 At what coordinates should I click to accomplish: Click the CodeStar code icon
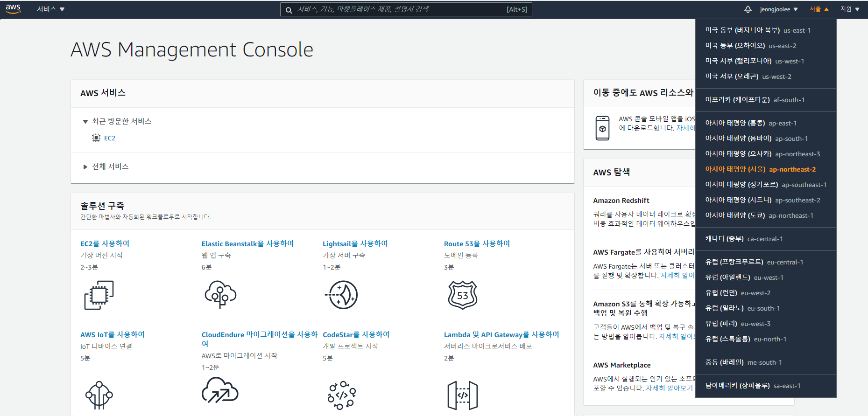(x=342, y=395)
